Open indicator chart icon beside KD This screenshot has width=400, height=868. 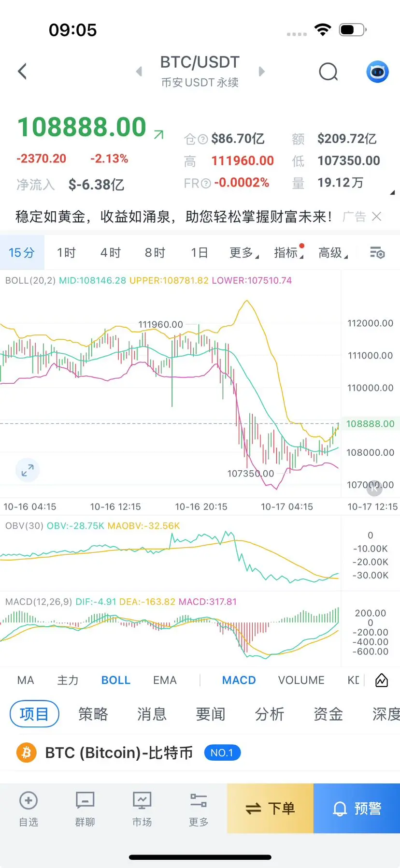[382, 680]
